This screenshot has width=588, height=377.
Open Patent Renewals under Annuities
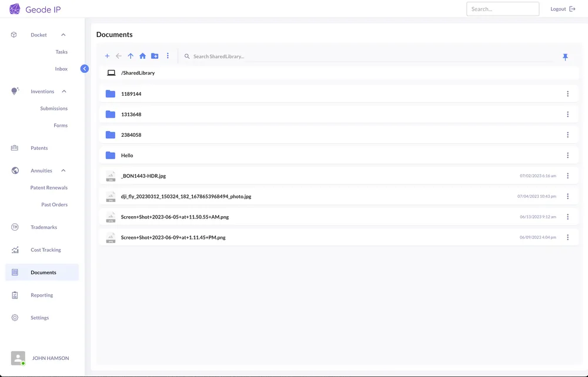pyautogui.click(x=49, y=188)
